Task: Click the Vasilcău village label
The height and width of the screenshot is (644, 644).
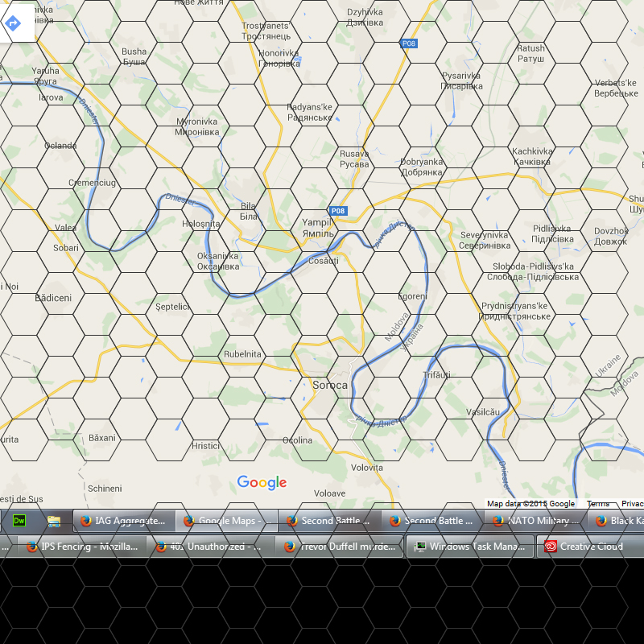Action: [483, 412]
